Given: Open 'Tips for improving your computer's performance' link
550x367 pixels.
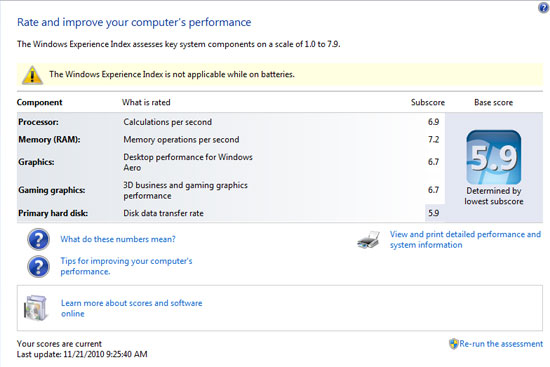Looking at the screenshot, I should pyautogui.click(x=126, y=266).
